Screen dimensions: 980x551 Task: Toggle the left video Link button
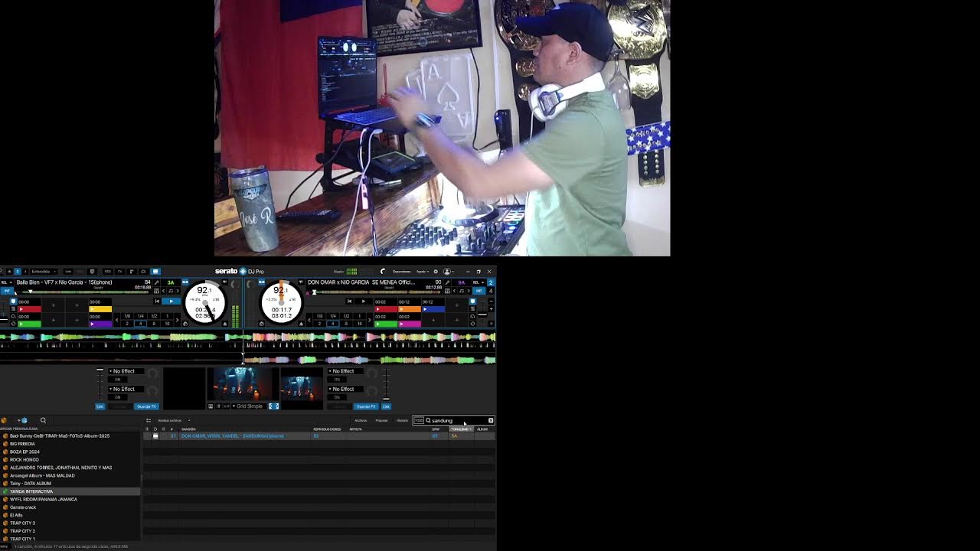pos(100,406)
